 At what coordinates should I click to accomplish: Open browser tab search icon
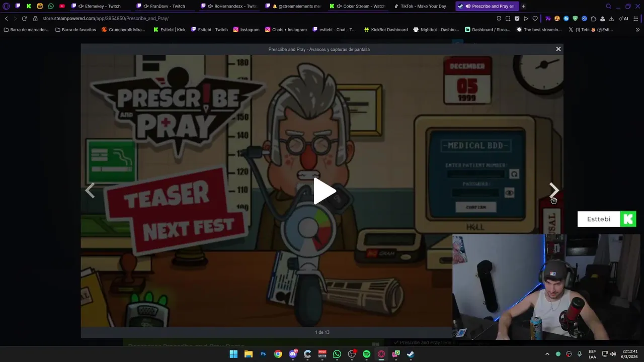tap(608, 6)
